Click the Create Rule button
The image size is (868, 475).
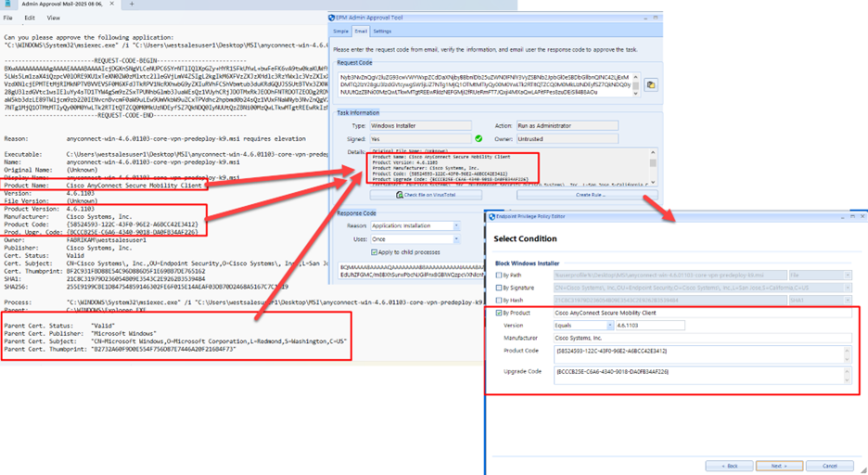pyautogui.click(x=587, y=195)
